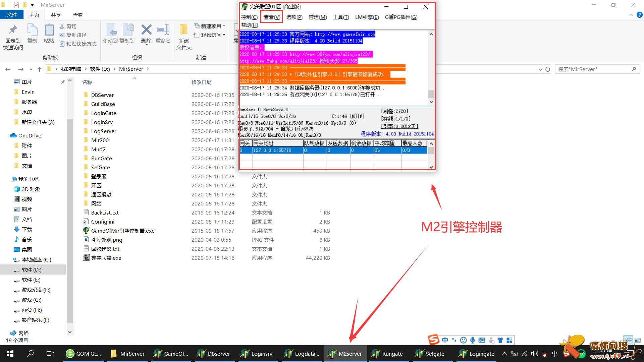
Task: Switch to the Home (主页) ribbon tab
Action: coord(34,15)
